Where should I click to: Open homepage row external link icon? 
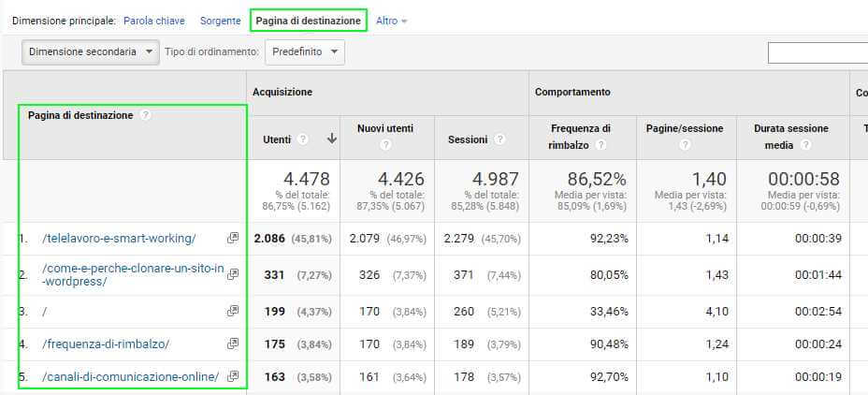(233, 310)
